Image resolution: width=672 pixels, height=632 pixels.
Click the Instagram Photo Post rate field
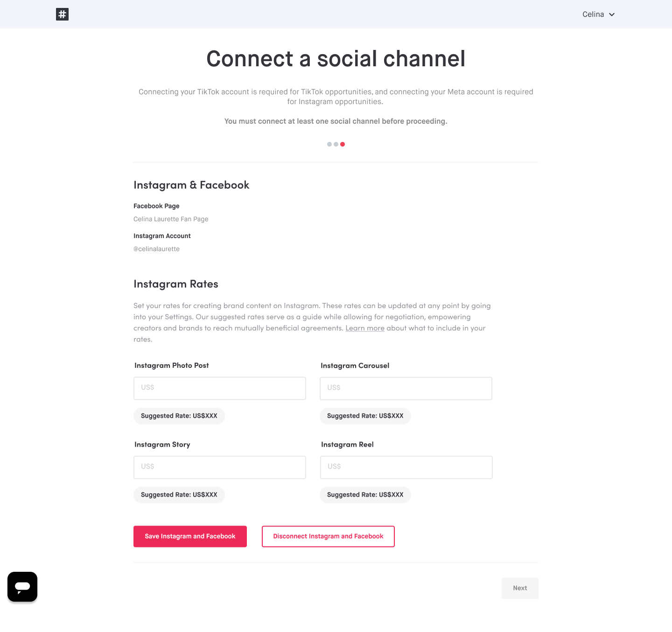[219, 388]
